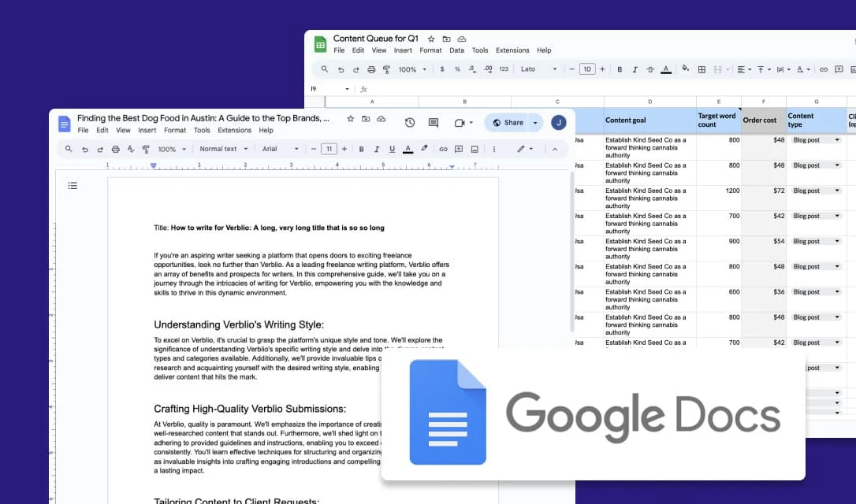
Task: Undo last action in Docs toolbar
Action: tap(84, 149)
